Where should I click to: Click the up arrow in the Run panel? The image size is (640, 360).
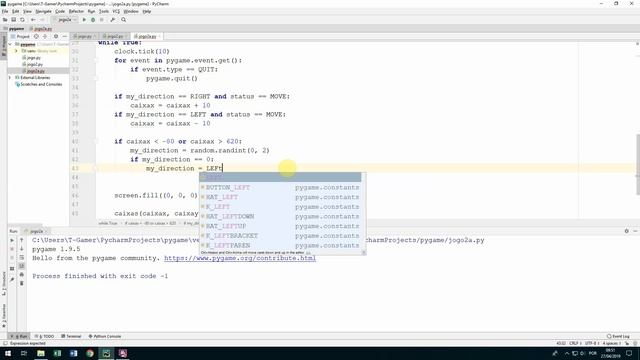coord(22,240)
